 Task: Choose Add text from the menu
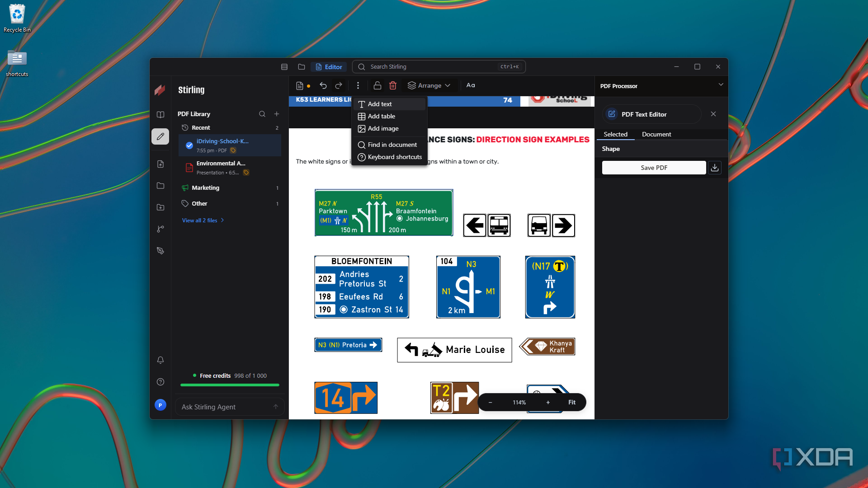(x=389, y=104)
